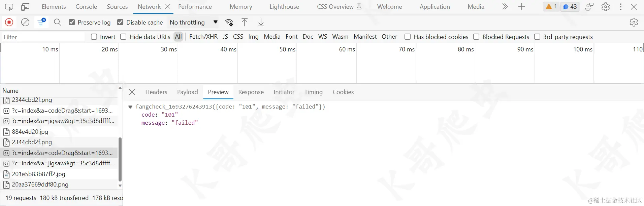Clear the network log
Viewport: 644px width, 206px height.
coord(25,22)
